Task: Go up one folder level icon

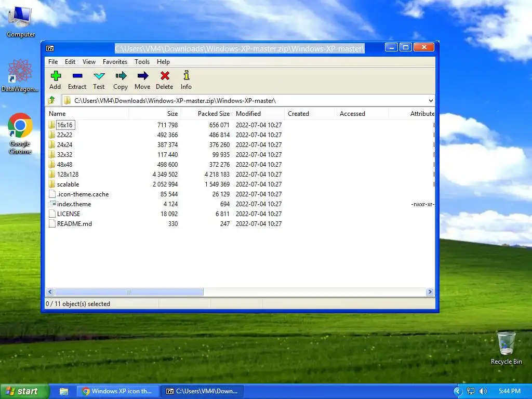Action: click(x=51, y=100)
